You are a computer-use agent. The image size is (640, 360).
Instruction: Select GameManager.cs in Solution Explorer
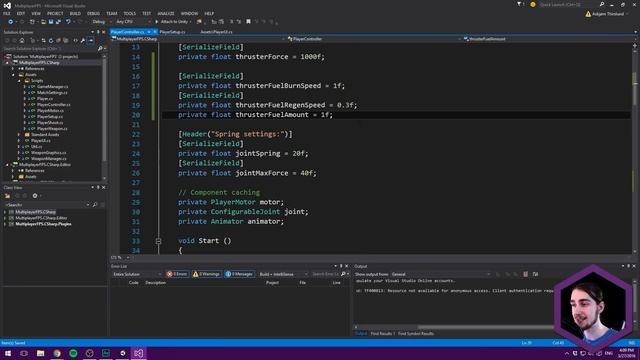(x=53, y=87)
